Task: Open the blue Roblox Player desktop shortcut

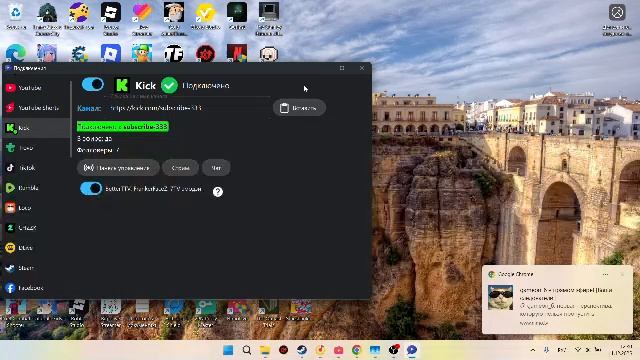Action: click(x=111, y=53)
